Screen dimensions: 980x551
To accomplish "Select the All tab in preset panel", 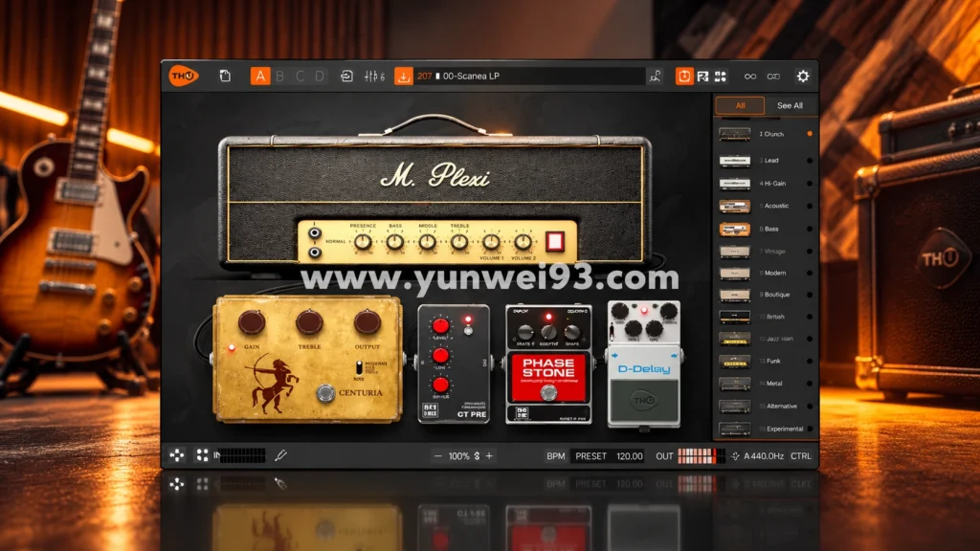I will click(x=740, y=105).
